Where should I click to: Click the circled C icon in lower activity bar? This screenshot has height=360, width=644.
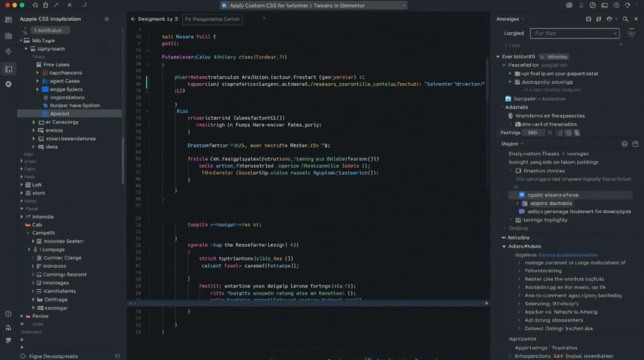(8, 314)
